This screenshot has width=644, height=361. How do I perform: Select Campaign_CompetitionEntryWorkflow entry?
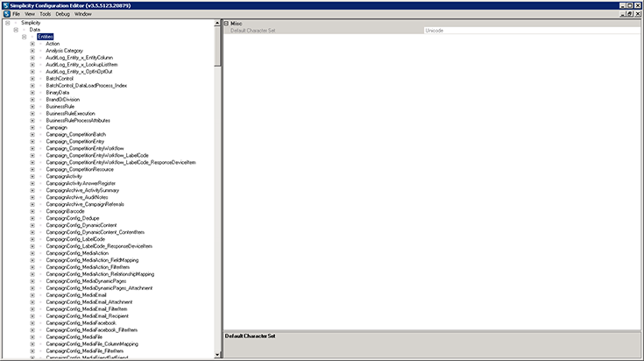85,148
